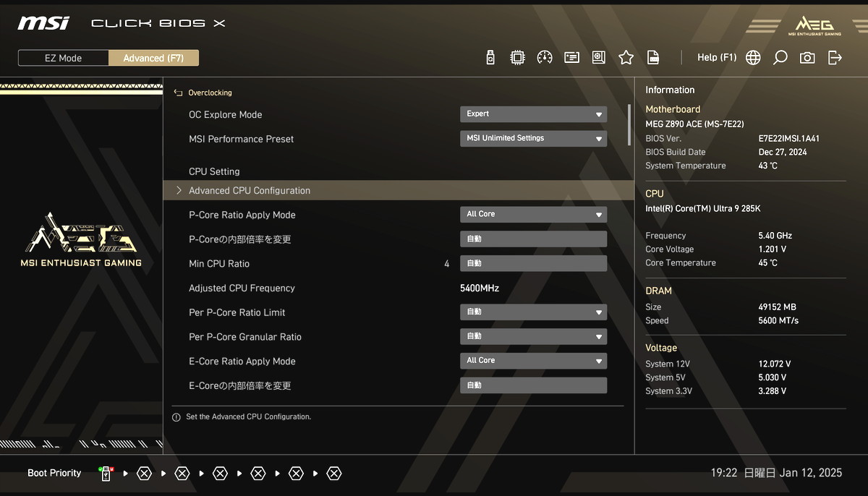Click the second boot priority slot
The image size is (868, 496).
[x=144, y=474]
